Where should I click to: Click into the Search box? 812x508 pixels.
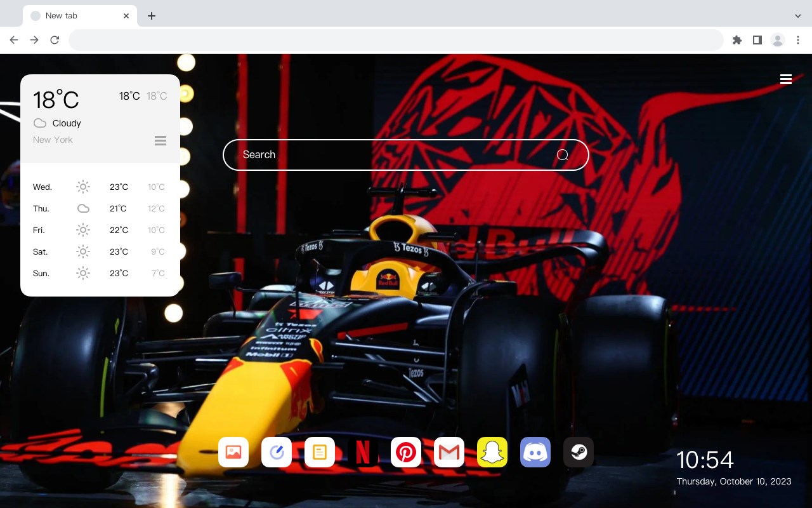coord(406,155)
